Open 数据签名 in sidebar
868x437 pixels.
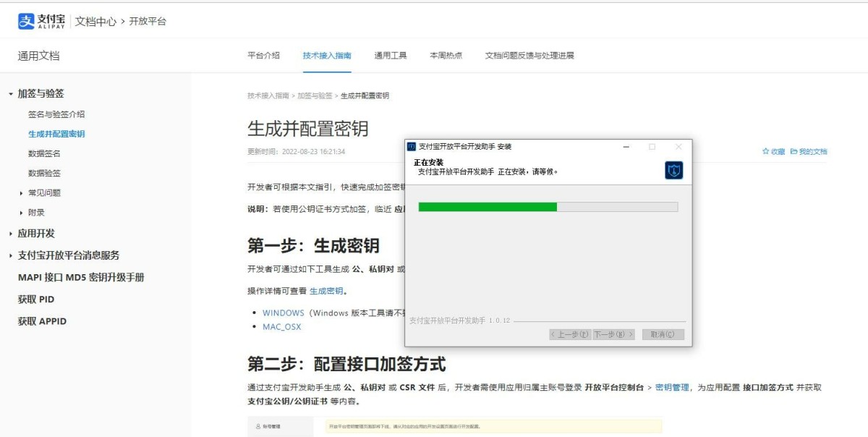click(44, 153)
